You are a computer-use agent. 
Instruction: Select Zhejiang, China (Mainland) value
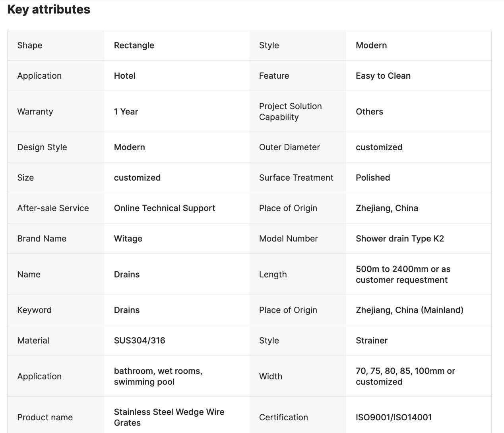[x=409, y=310]
